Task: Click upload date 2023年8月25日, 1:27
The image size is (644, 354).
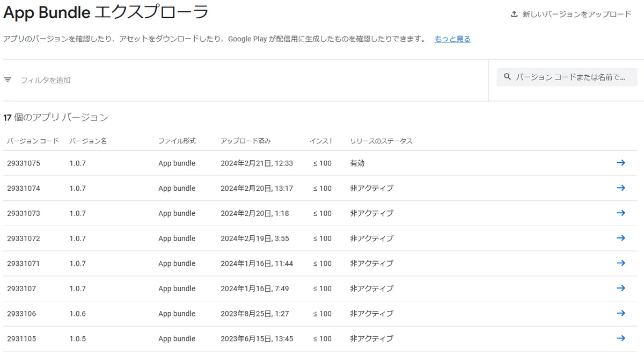Action: click(x=254, y=314)
